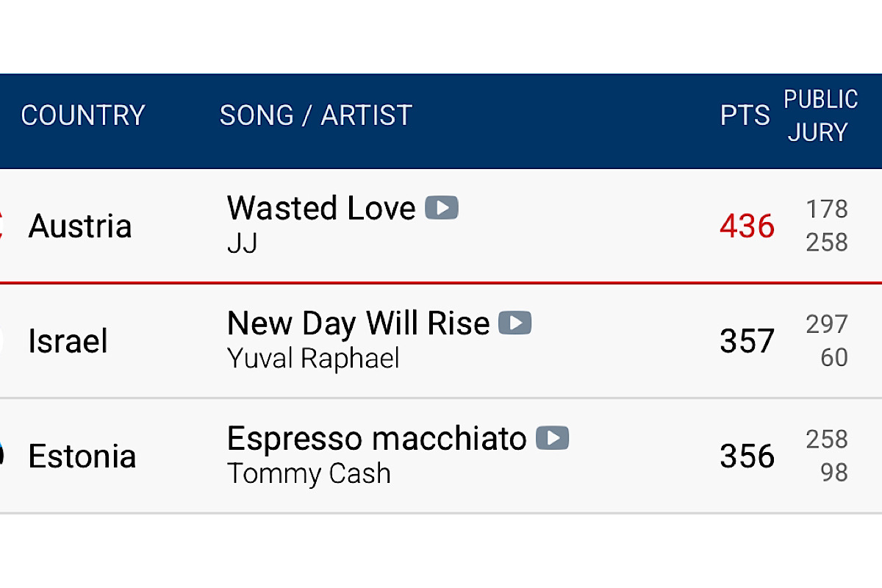This screenshot has width=882, height=588.
Task: Open the Wasted Love song title
Action: [321, 208]
